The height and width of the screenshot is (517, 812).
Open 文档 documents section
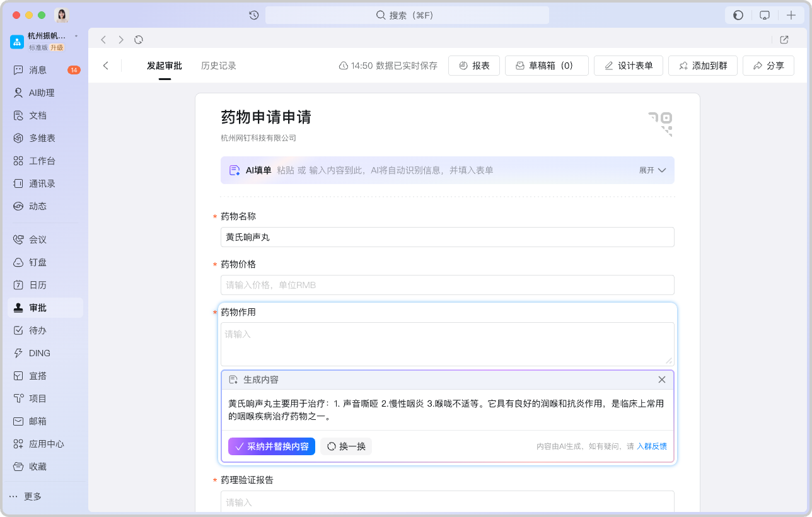[x=45, y=115]
